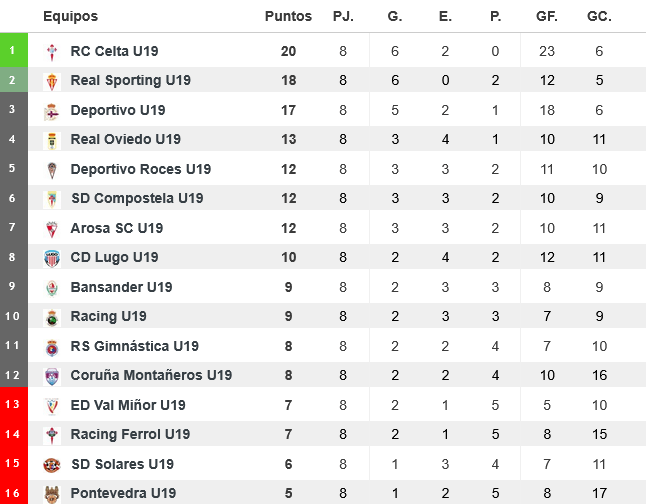Click the Coruña Montañeros U19 badge

point(53,376)
